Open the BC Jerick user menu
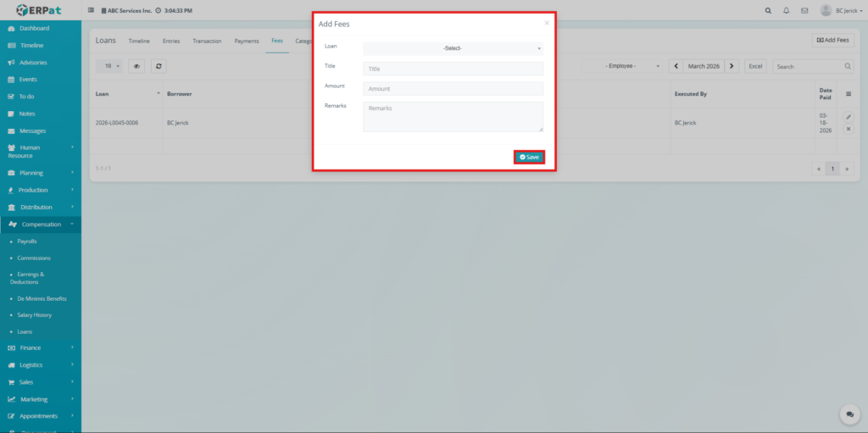Screen dimensions: 868x433 coord(841,10)
